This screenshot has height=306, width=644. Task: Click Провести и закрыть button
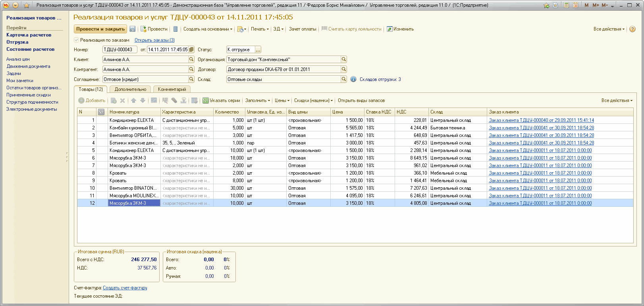(x=100, y=29)
